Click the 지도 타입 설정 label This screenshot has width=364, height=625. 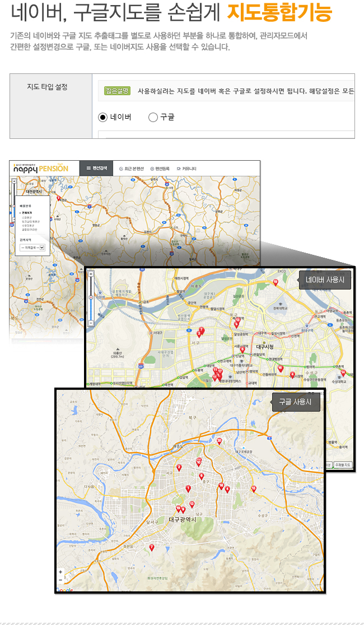[47, 87]
